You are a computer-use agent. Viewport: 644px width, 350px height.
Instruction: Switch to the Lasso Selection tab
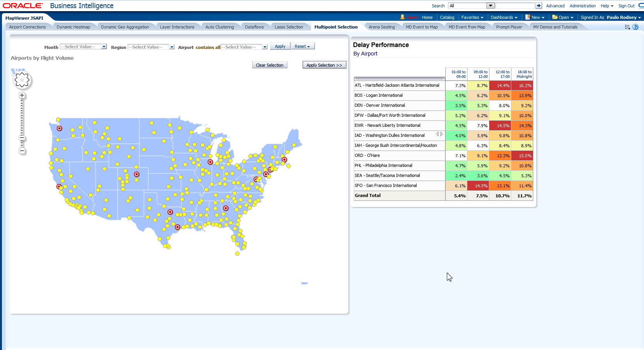coord(289,27)
